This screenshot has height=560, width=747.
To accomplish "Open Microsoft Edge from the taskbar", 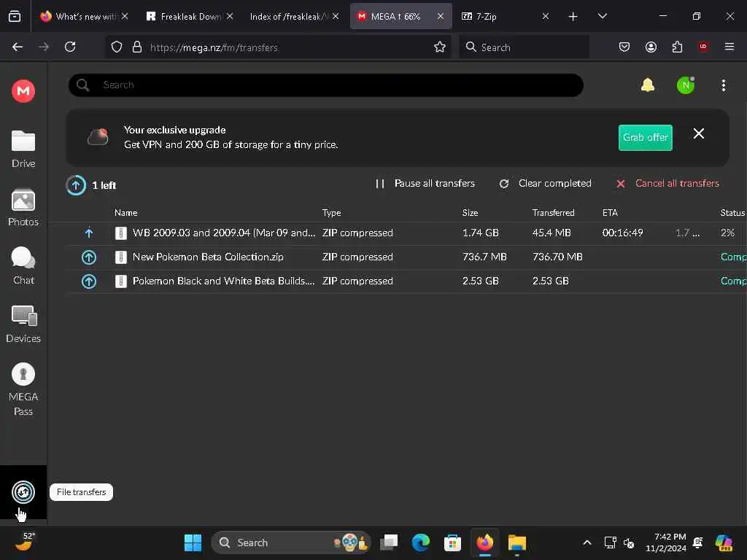I will (x=421, y=542).
